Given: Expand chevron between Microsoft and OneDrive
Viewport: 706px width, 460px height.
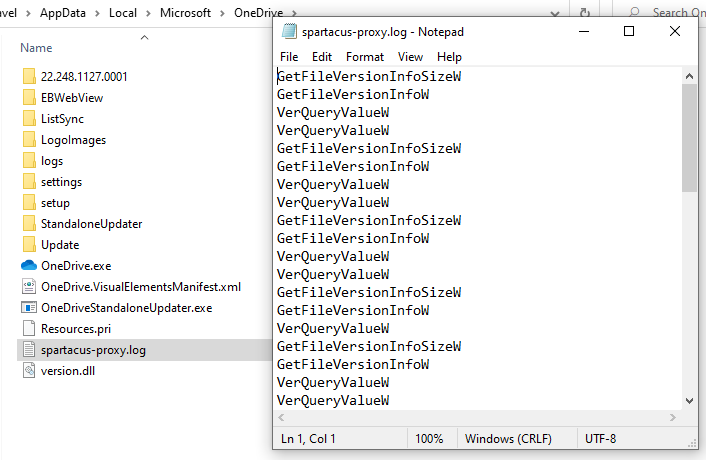Looking at the screenshot, I should [222, 14].
